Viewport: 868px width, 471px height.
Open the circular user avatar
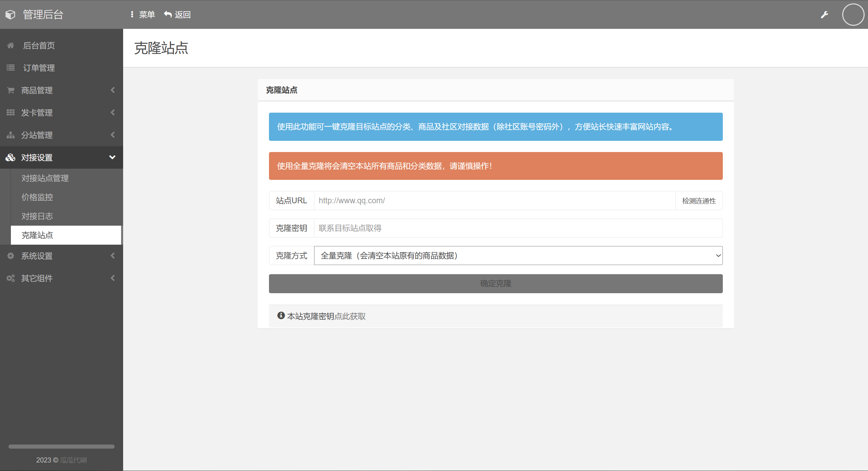pyautogui.click(x=853, y=15)
